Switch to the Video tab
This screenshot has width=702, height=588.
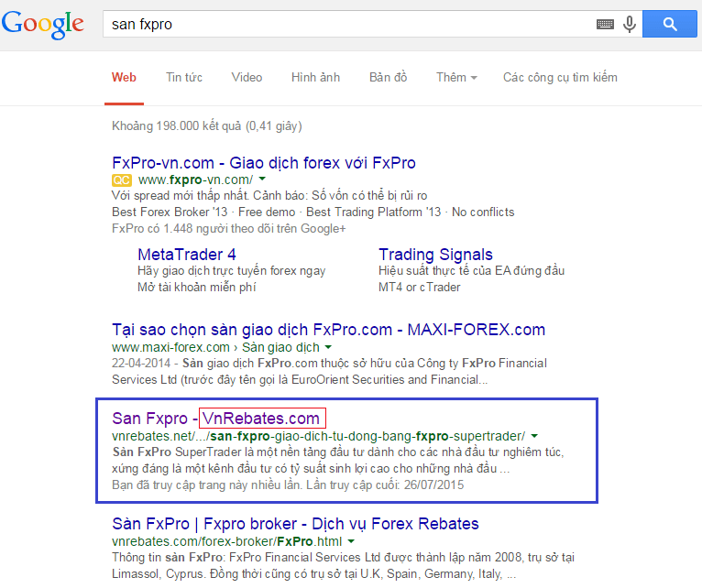coord(247,78)
